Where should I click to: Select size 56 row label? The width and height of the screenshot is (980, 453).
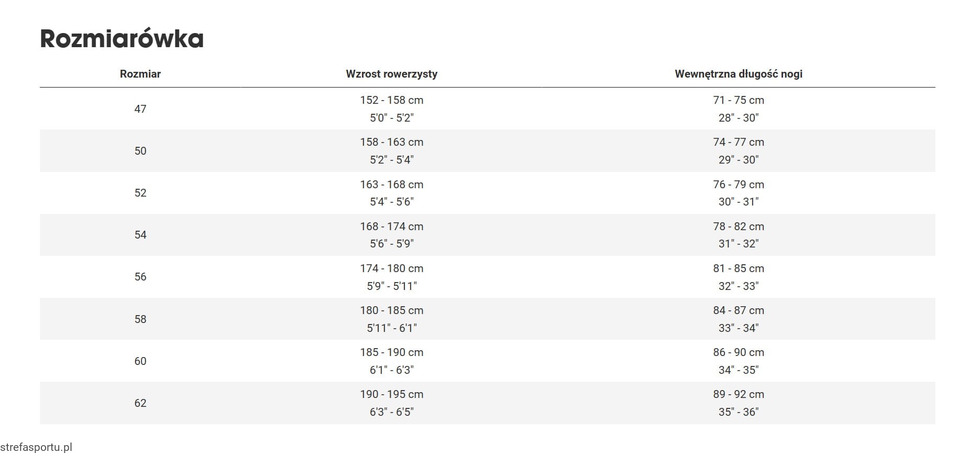(140, 277)
